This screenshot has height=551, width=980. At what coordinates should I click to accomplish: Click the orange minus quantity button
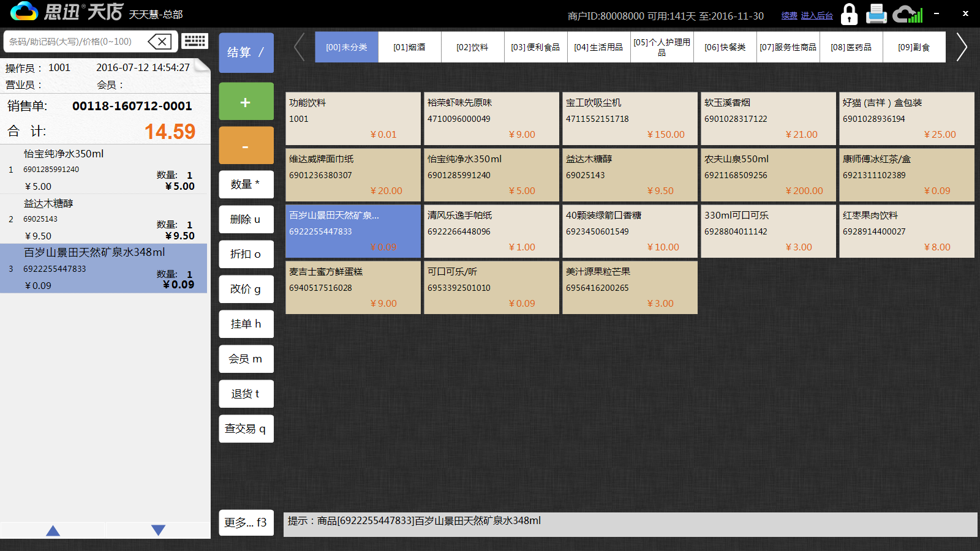click(x=246, y=146)
